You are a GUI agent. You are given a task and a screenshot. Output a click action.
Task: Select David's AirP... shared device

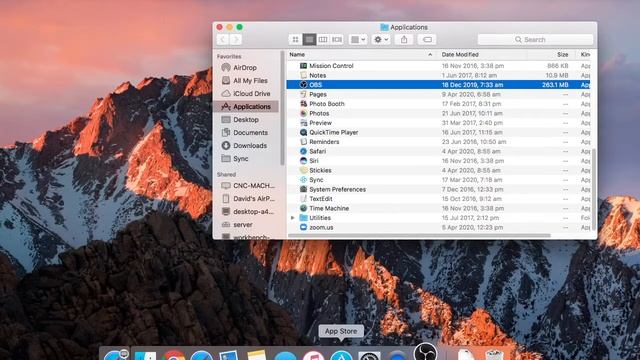point(253,199)
